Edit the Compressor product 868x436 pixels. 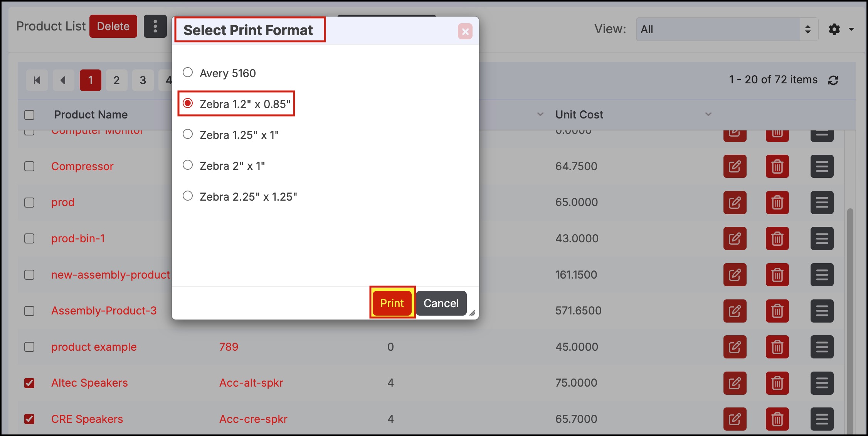[735, 166]
